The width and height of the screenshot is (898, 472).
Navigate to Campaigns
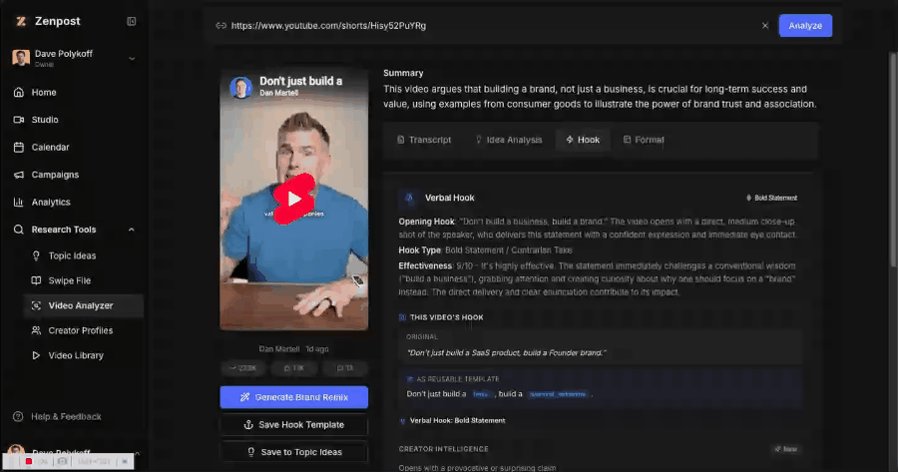tap(55, 175)
